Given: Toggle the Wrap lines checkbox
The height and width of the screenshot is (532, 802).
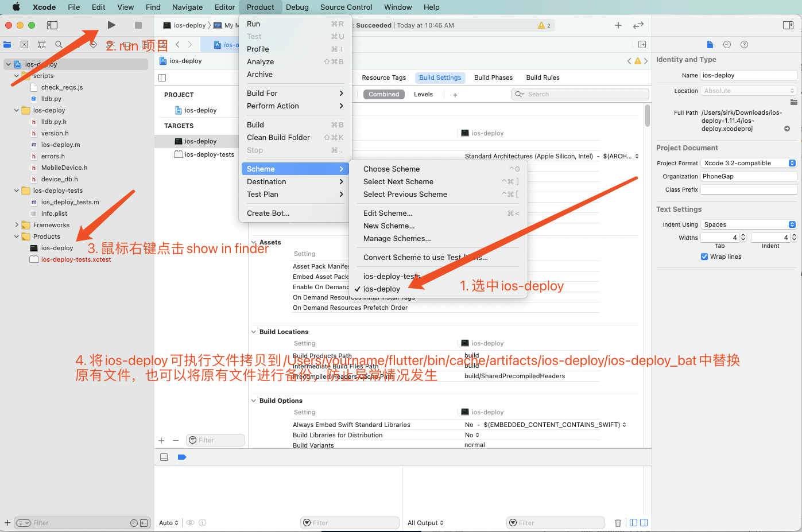Looking at the screenshot, I should click(704, 257).
